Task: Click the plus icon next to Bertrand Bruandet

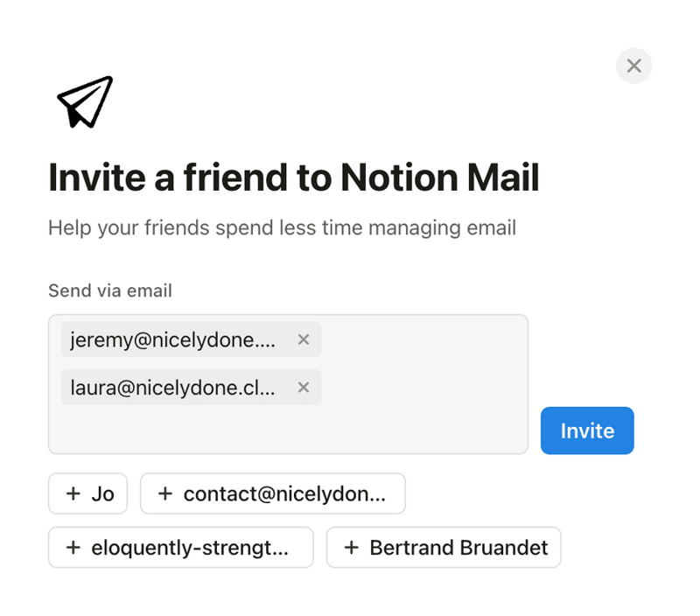Action: coord(350,548)
